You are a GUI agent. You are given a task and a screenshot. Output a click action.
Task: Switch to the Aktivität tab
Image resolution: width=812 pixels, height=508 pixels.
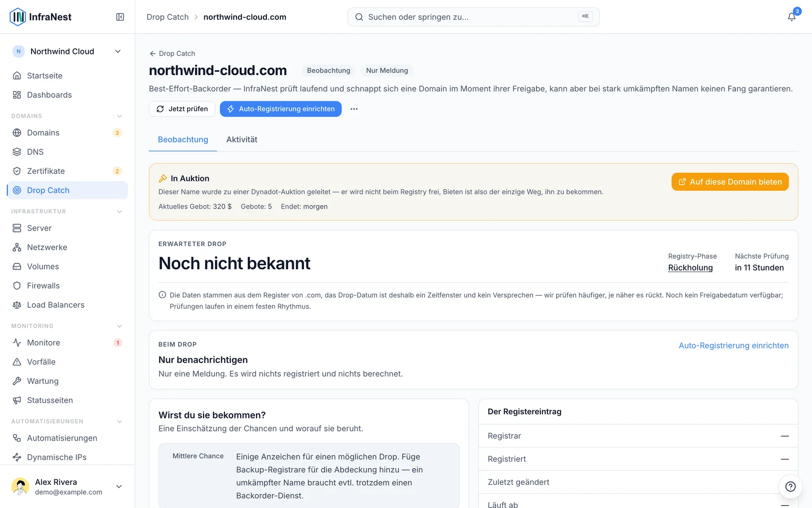242,140
